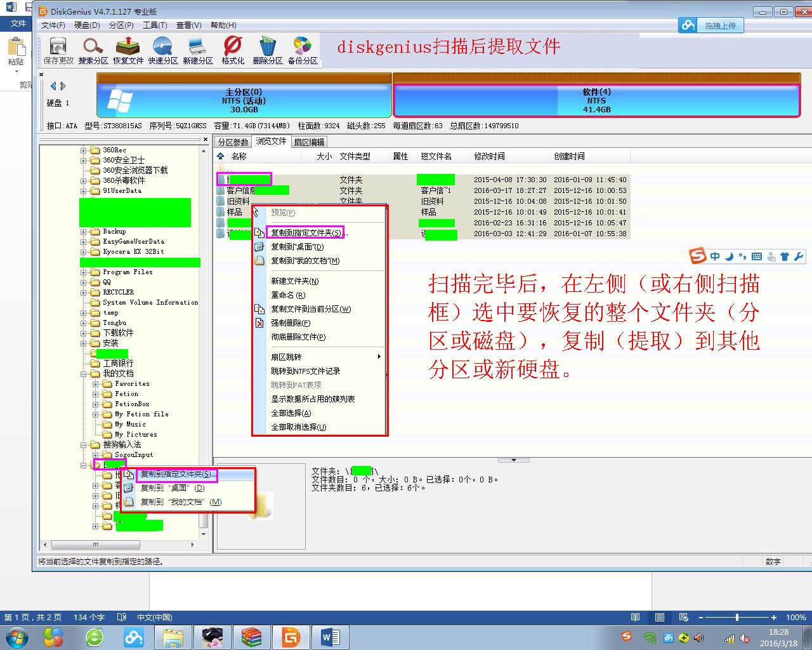Expand the Tongbu tree node
Screen dimensions: 812x650
(x=84, y=323)
